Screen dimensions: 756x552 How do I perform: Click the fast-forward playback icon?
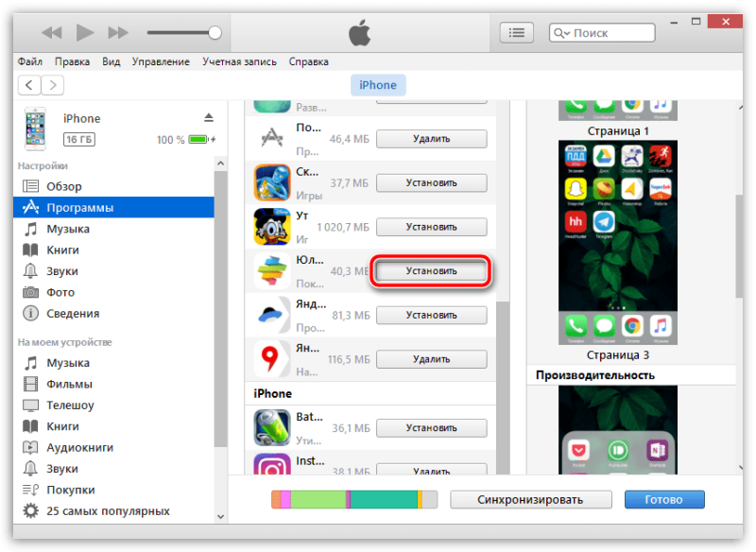tap(117, 33)
